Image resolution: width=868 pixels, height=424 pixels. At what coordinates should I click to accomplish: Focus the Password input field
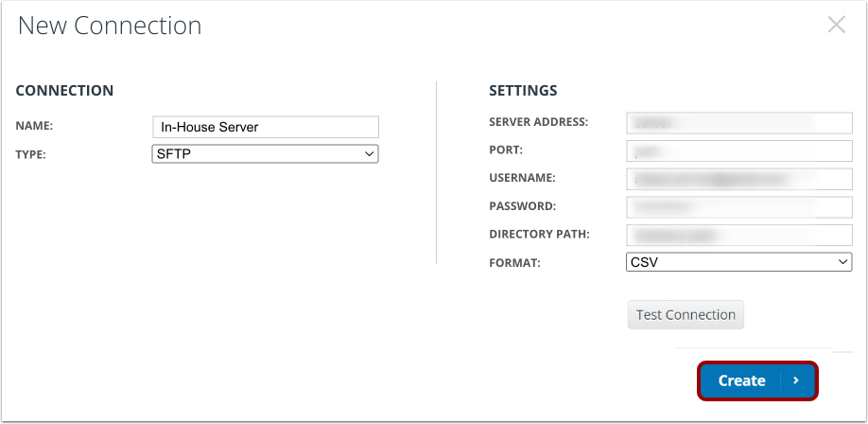pos(739,206)
